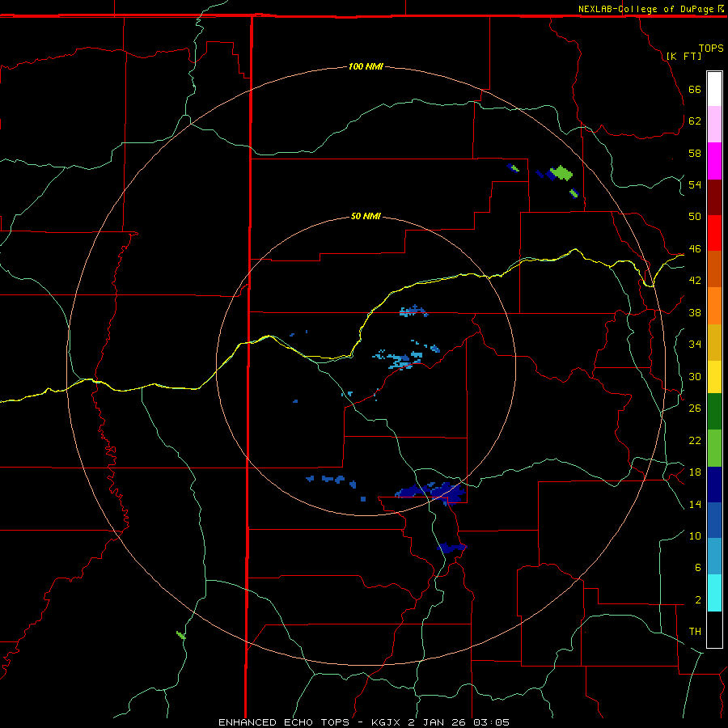Image resolution: width=728 pixels, height=728 pixels.
Task: Click the legend value "18"
Action: [695, 472]
